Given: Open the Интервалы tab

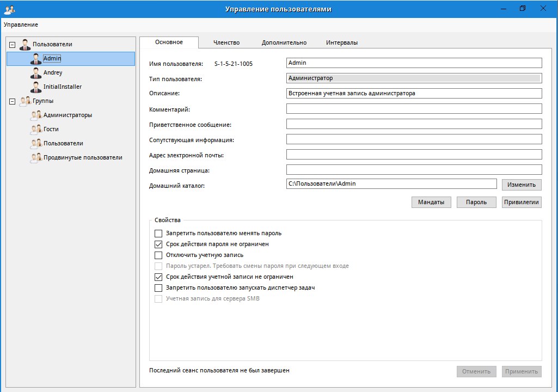Looking at the screenshot, I should click(342, 42).
